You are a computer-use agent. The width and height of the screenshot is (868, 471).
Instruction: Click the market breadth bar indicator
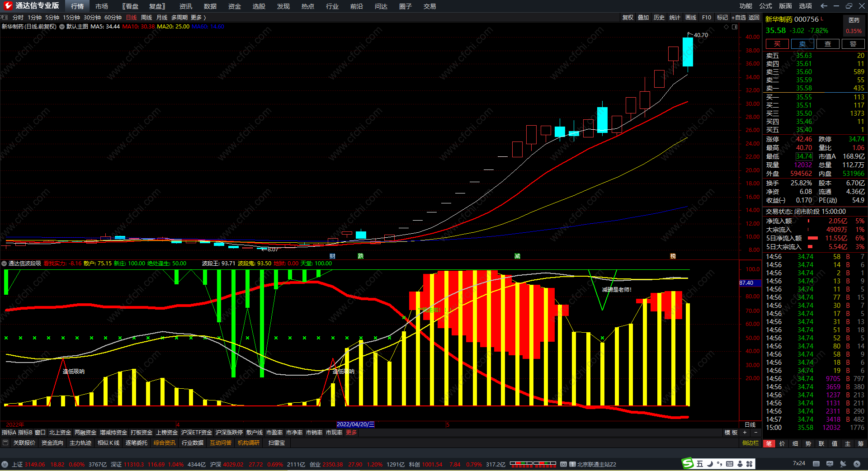(x=533, y=464)
